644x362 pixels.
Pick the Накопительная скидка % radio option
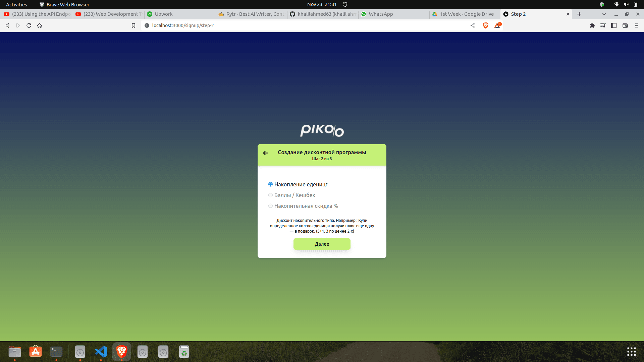pos(270,206)
